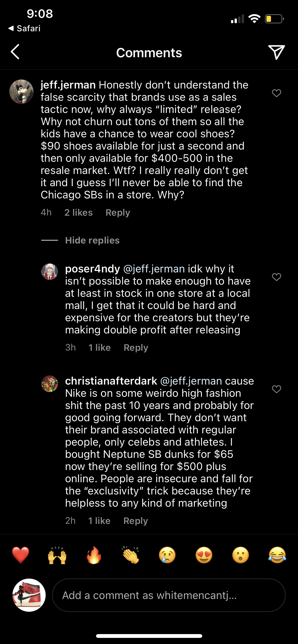Open the christianafterdark username profile
This screenshot has width=298, height=644.
pos(111,381)
